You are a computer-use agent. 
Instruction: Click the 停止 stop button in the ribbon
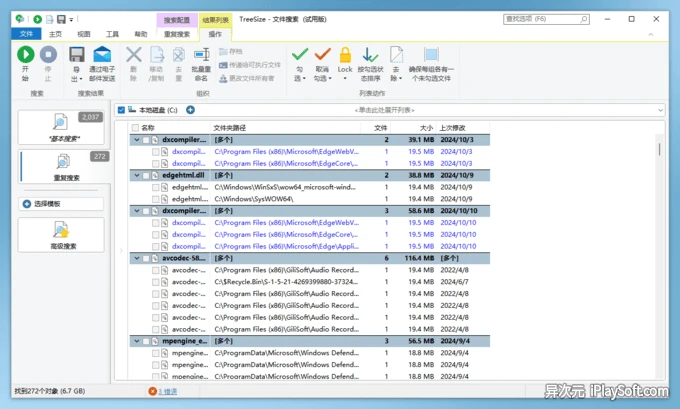tap(48, 64)
